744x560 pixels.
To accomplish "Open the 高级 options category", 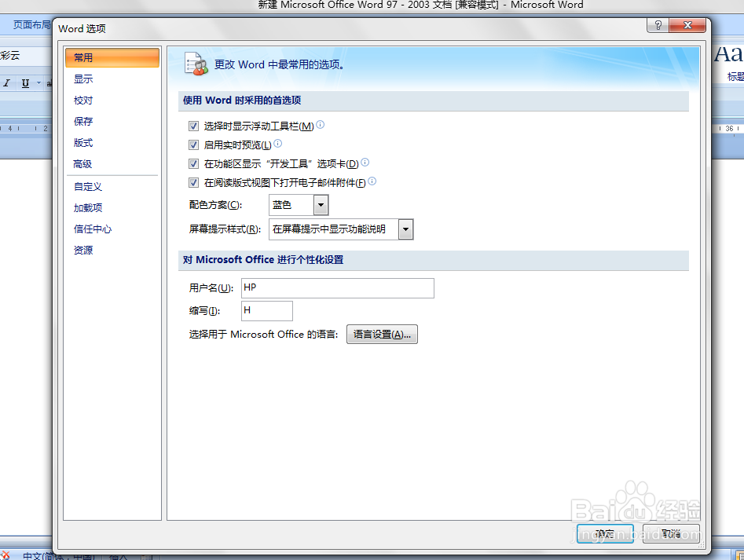I will (x=82, y=164).
